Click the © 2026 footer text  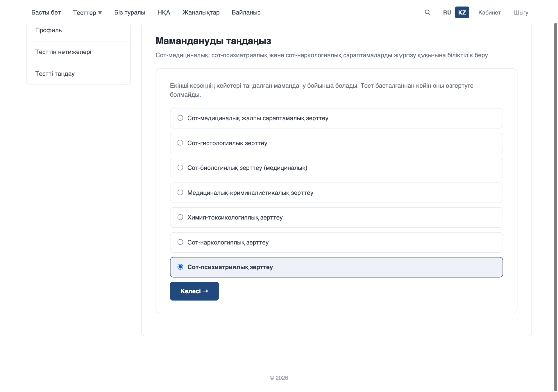(279, 378)
